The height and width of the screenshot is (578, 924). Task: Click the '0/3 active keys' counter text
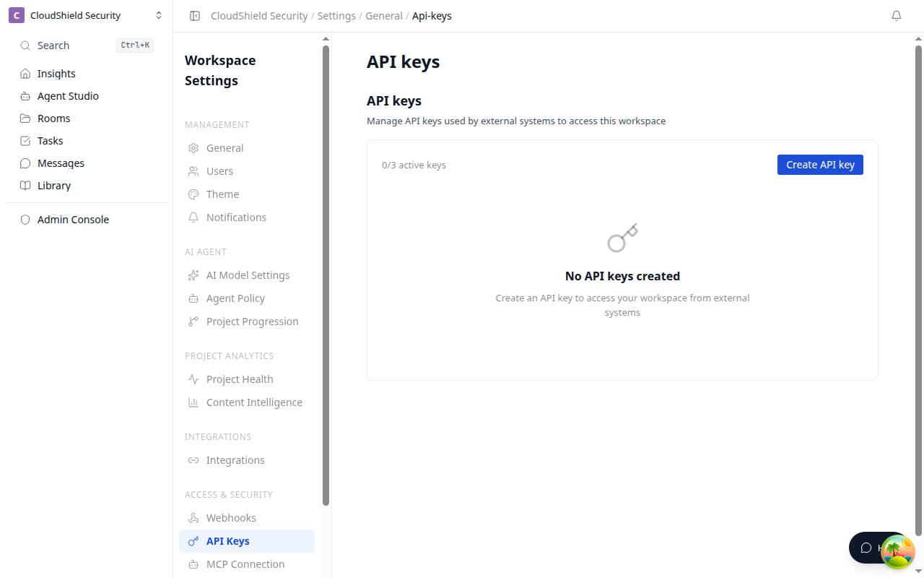pyautogui.click(x=414, y=165)
